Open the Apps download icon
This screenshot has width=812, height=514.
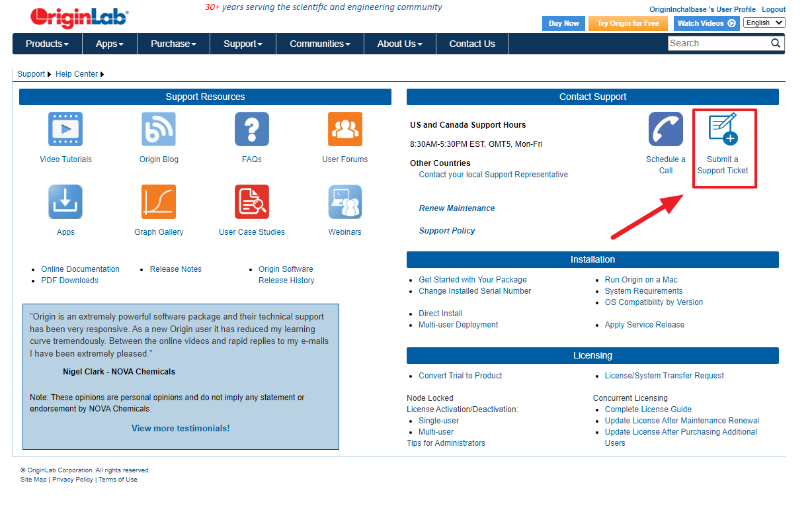click(65, 202)
